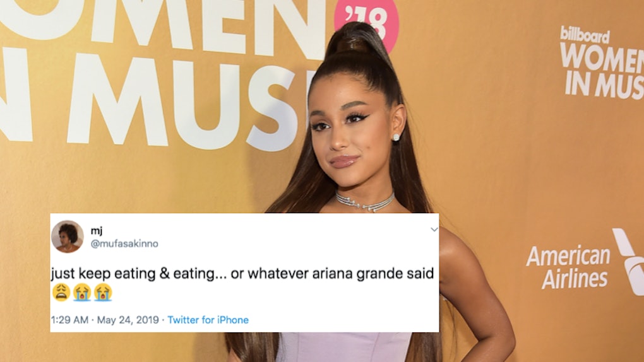This screenshot has height=362, width=644.
Task: Open the tweet options chevron menu
Action: [434, 230]
